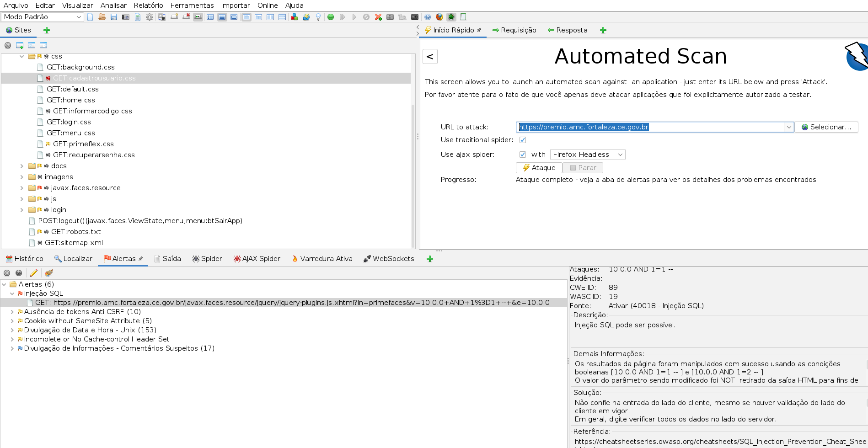
Task: Click the help question mark icon
Action: pos(428,17)
